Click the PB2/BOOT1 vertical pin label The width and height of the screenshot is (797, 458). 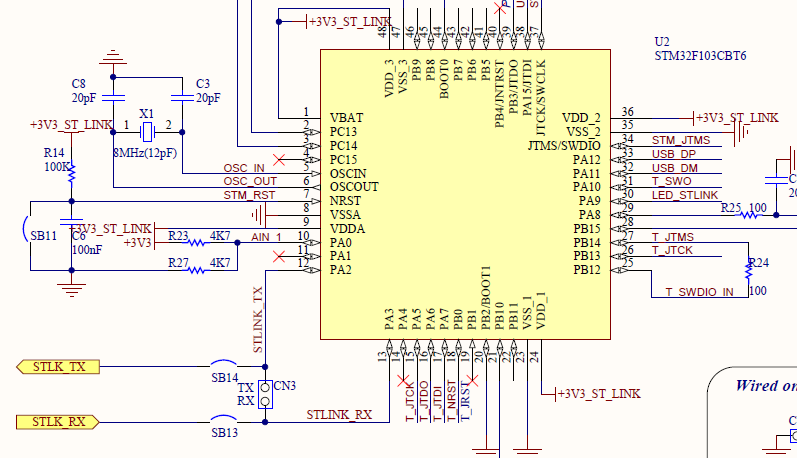coord(486,297)
